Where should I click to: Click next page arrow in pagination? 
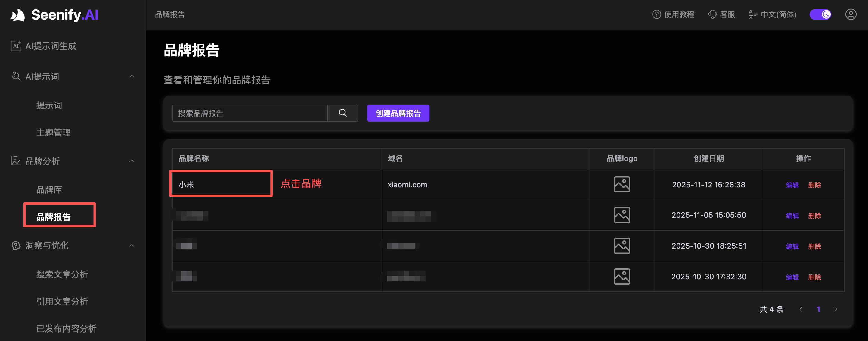pos(836,309)
